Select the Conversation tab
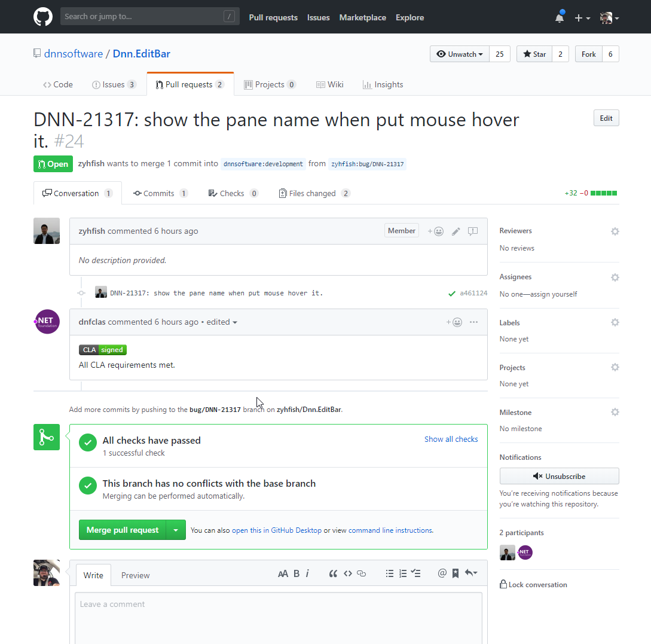The width and height of the screenshot is (651, 644). point(78,193)
